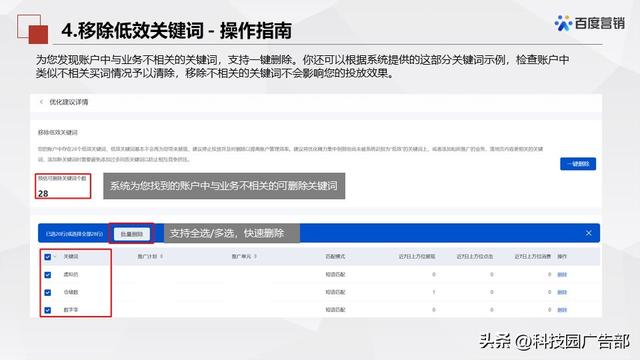Screen dimensions: 640x360
Task: Click the back arrow beside 优化建议详情
Action: pos(41,102)
